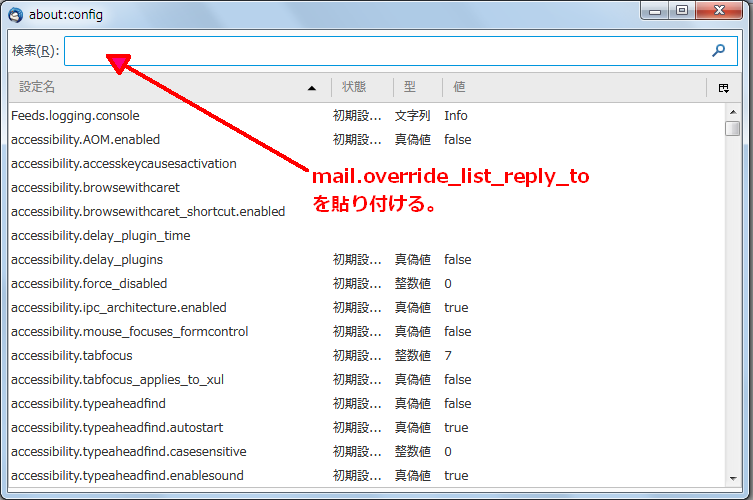Click the search magnifier icon

point(718,50)
